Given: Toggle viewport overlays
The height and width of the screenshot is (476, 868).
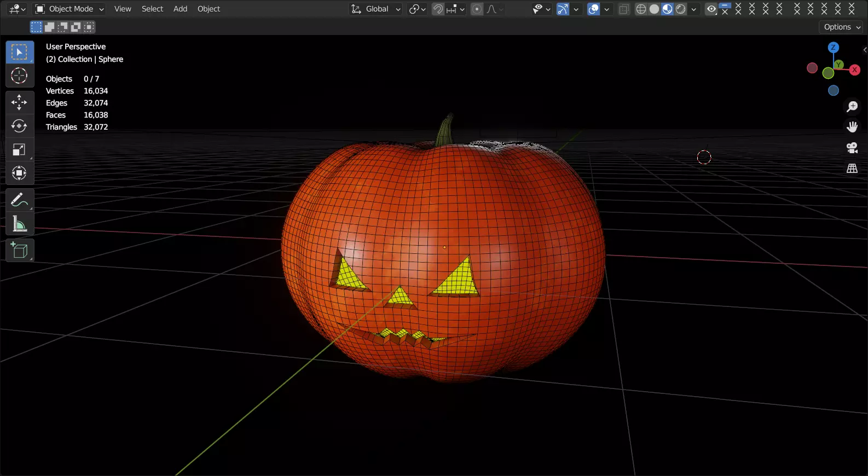Looking at the screenshot, I should pyautogui.click(x=594, y=9).
